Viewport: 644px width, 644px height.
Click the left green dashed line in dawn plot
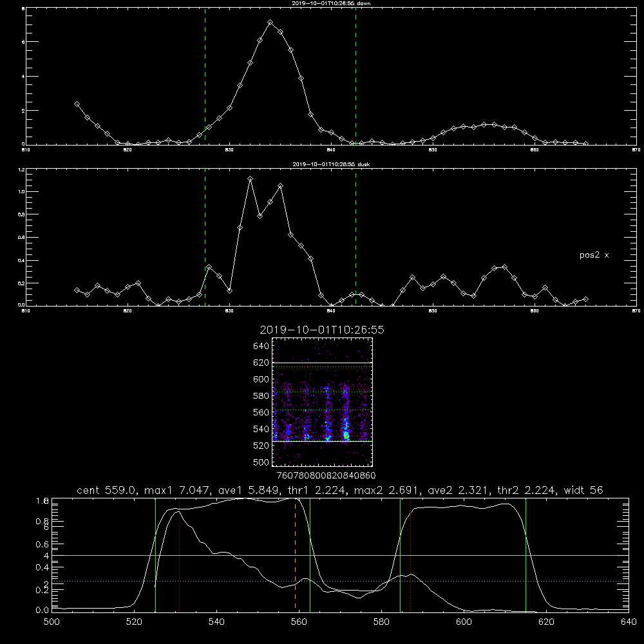point(205,77)
